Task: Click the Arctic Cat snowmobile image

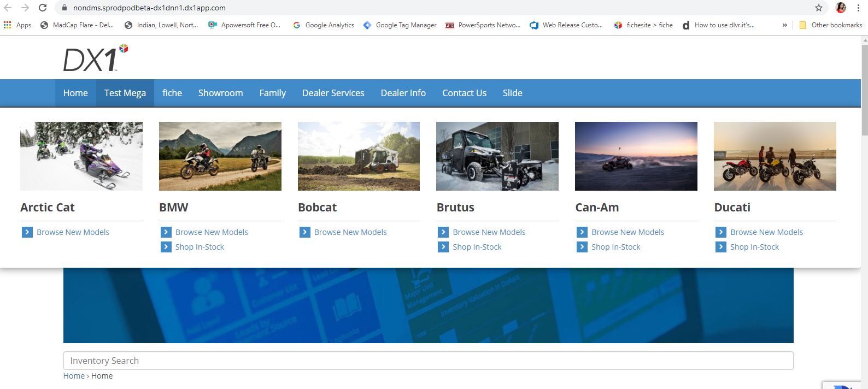Action: click(x=81, y=156)
